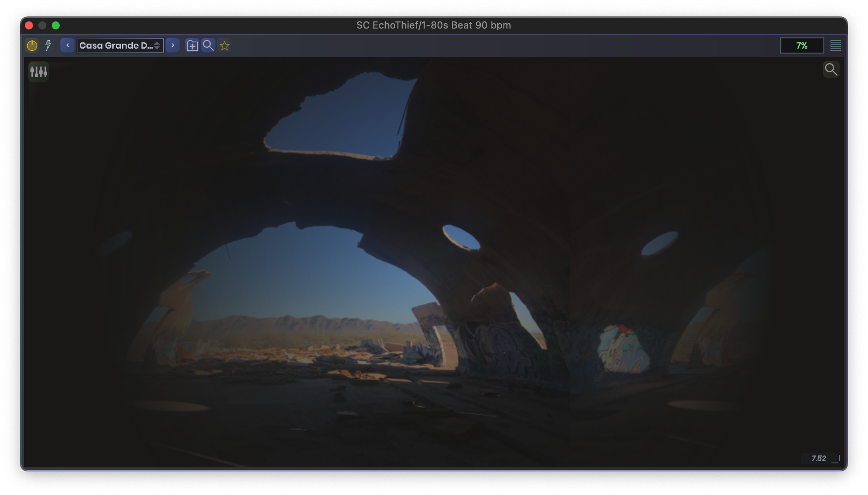Open the Casa Grande D... preset dropdown

tap(115, 45)
